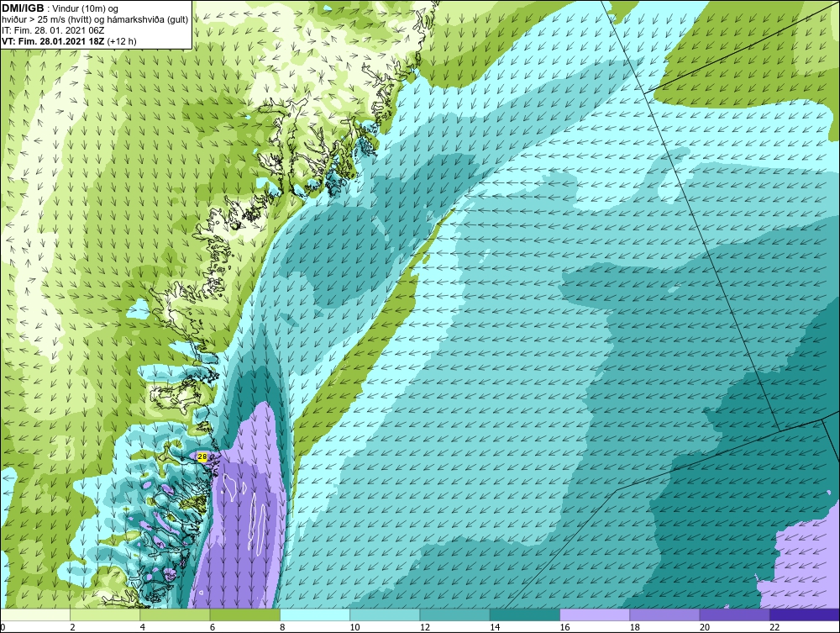Viewport: 840px width, 633px height.
Task: Pick the 18–20 m/s purple swatch
Action: [664, 615]
